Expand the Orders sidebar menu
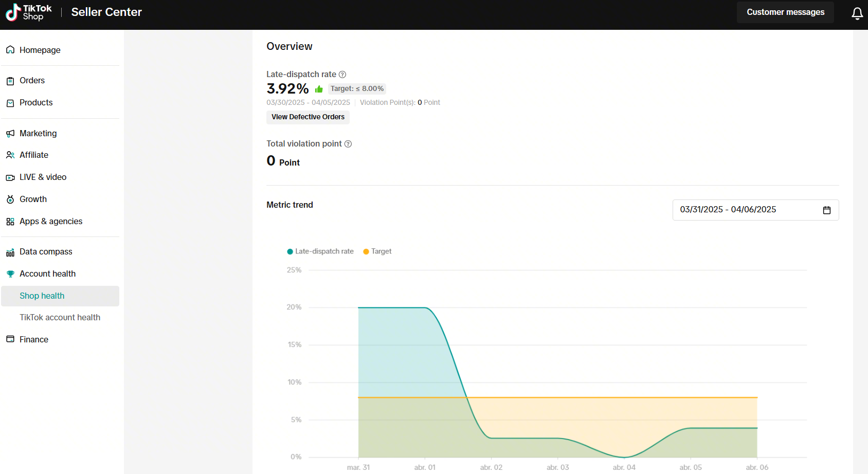 tap(32, 81)
